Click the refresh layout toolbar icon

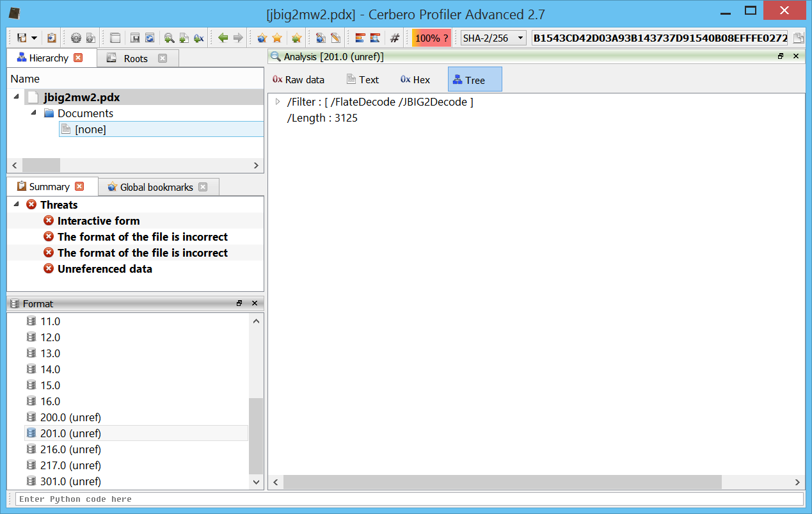tap(150, 38)
